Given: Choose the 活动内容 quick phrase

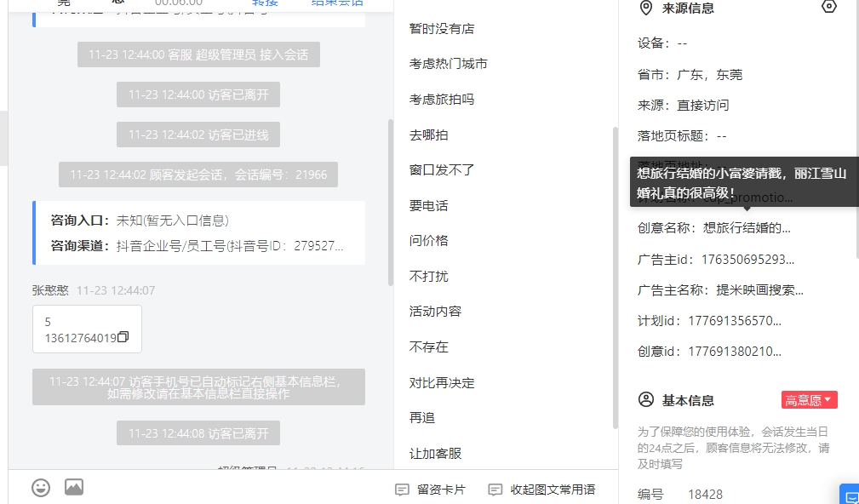Looking at the screenshot, I should [x=435, y=312].
